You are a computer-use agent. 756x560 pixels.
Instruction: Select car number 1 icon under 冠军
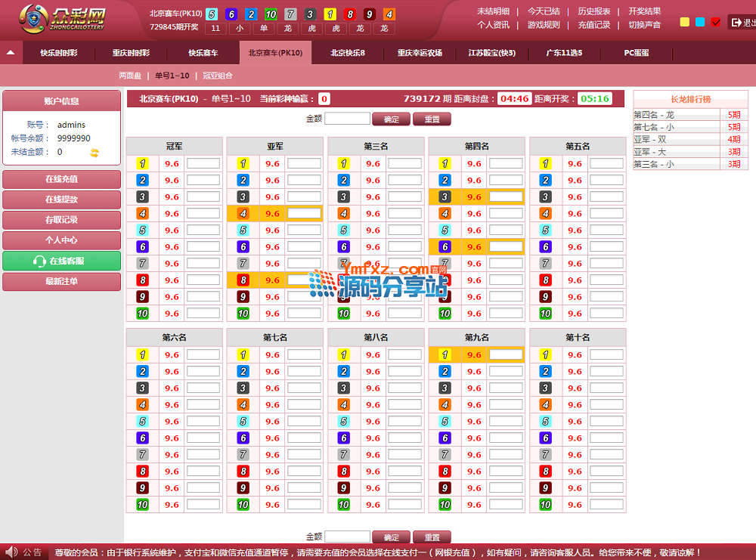tap(142, 163)
